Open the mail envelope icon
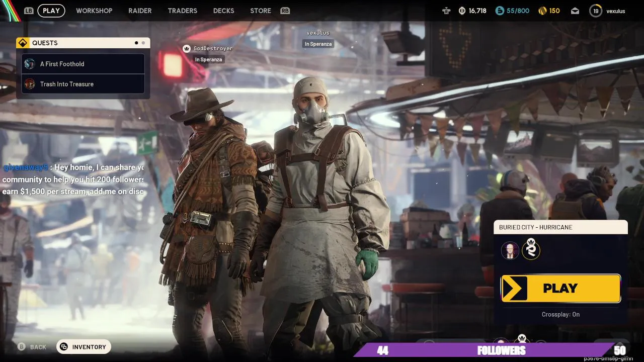Image resolution: width=644 pixels, height=362 pixels. point(575,11)
